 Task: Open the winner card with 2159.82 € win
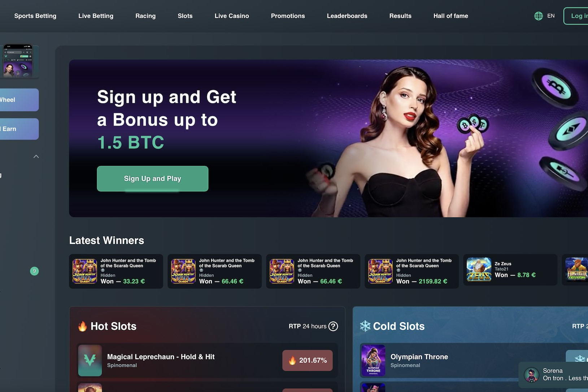(x=412, y=271)
